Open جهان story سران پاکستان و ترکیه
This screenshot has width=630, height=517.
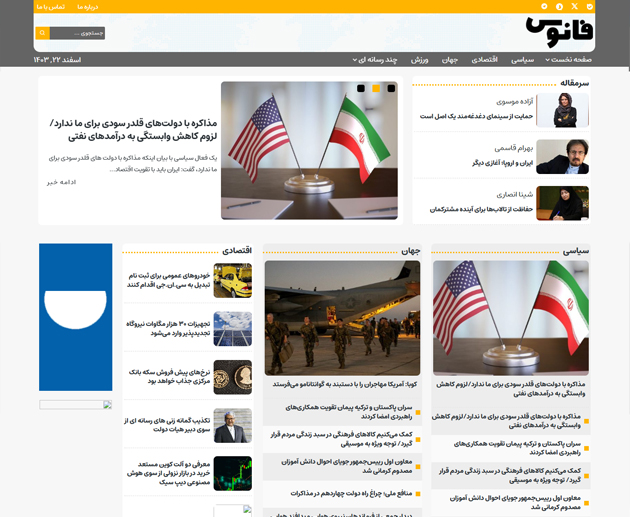pos(349,412)
